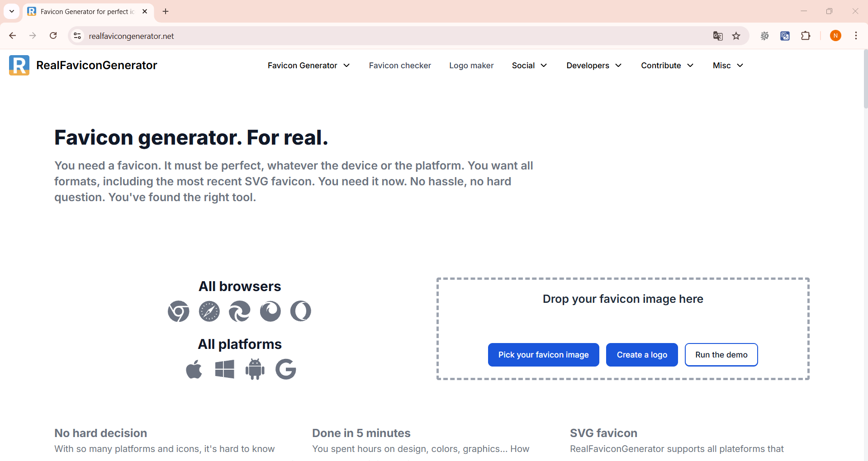Open the Favicon checker page
The width and height of the screenshot is (868, 461).
click(x=400, y=66)
